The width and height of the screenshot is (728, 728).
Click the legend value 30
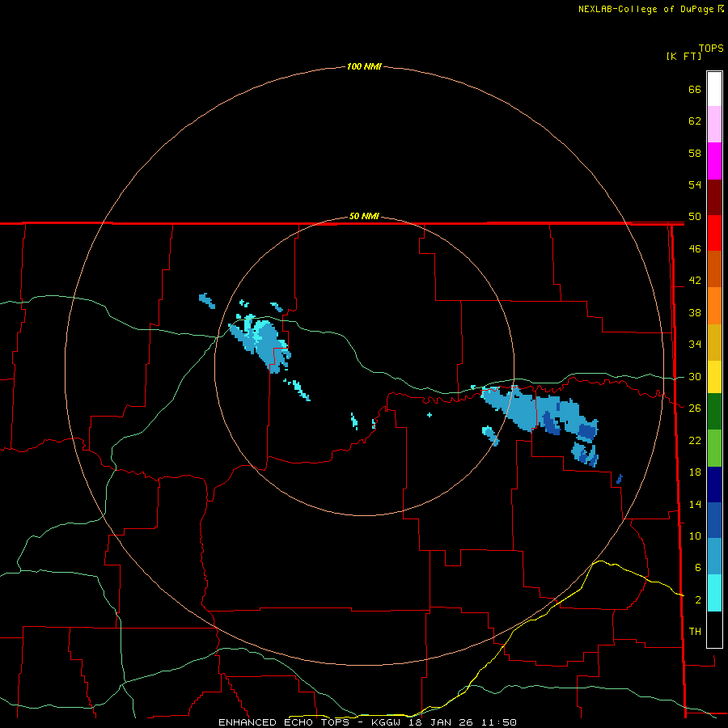[695, 376]
